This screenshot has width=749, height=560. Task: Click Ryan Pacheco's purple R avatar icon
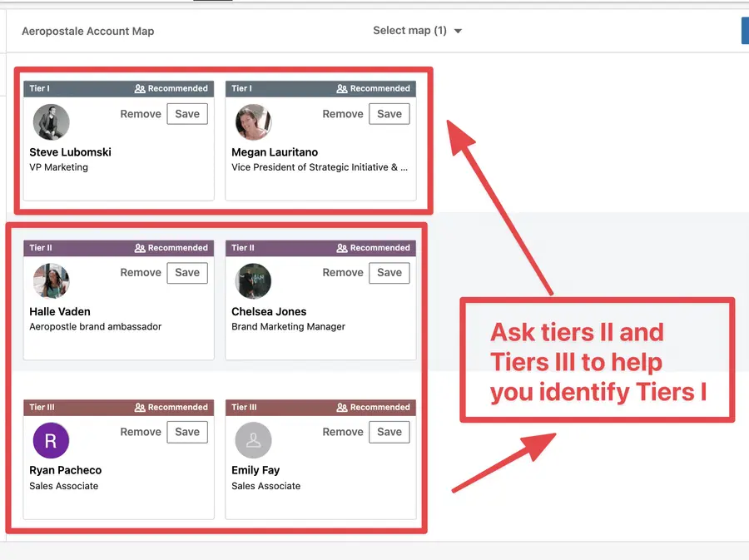tap(51, 440)
